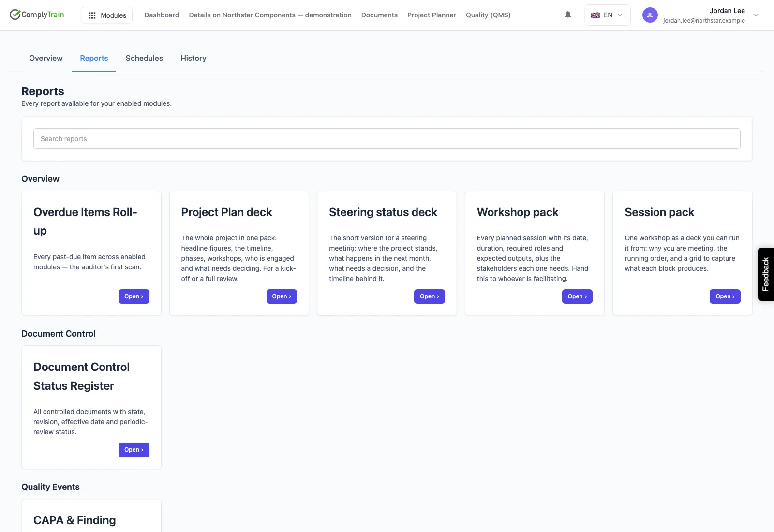The image size is (774, 532).
Task: Click the JL user avatar
Action: pyautogui.click(x=650, y=15)
